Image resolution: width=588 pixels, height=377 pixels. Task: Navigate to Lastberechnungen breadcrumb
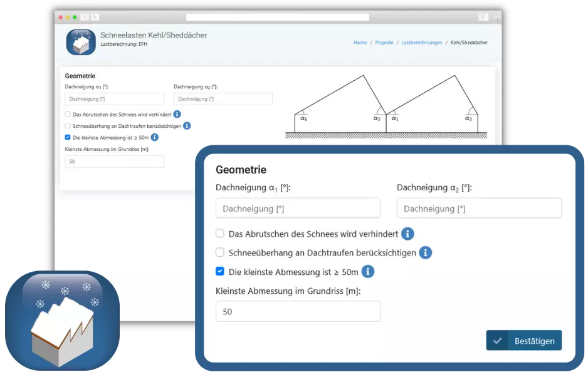(x=421, y=43)
